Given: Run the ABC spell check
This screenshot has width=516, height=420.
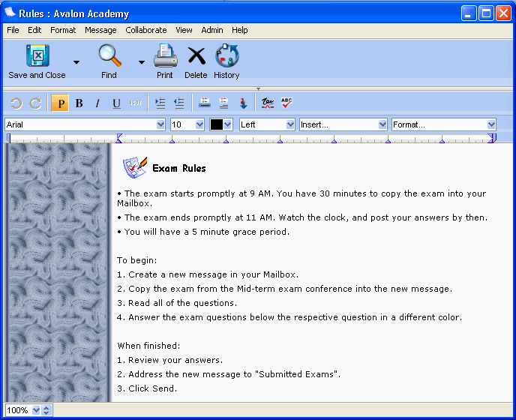Looking at the screenshot, I should pyautogui.click(x=286, y=103).
